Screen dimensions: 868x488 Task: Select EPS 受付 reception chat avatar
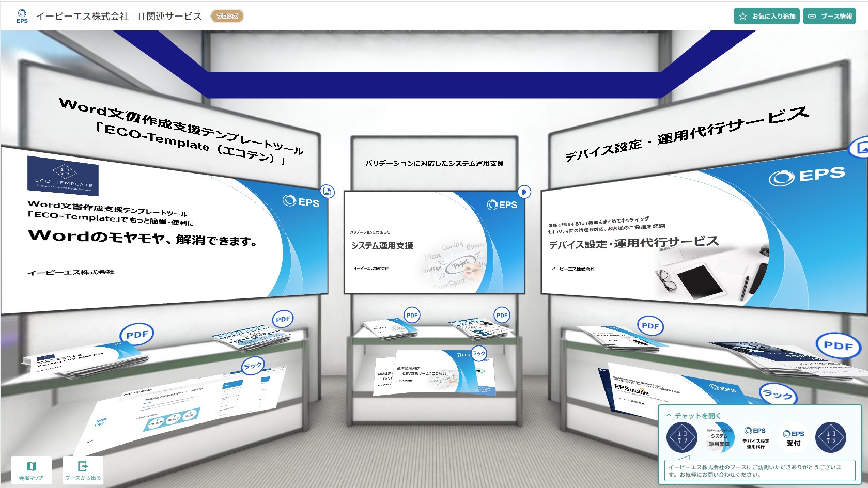click(x=794, y=437)
